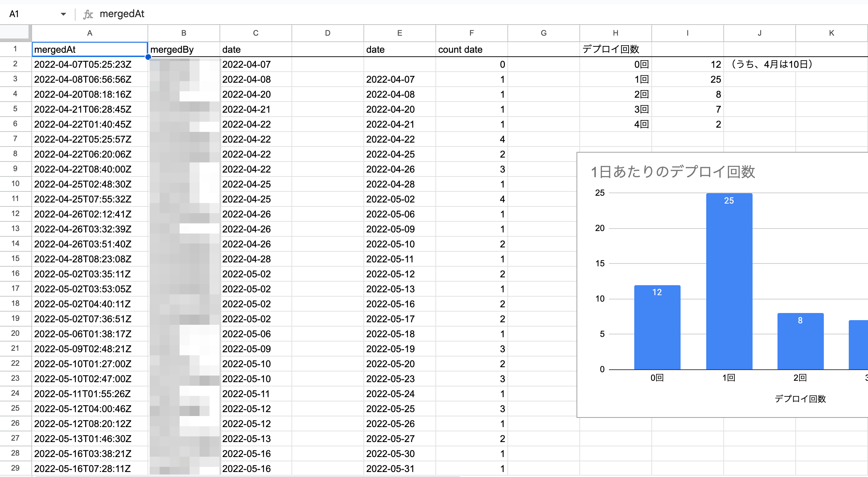Click the bar labeled 8 in chart
Viewport: 868px width, 477px height.
tap(800, 341)
